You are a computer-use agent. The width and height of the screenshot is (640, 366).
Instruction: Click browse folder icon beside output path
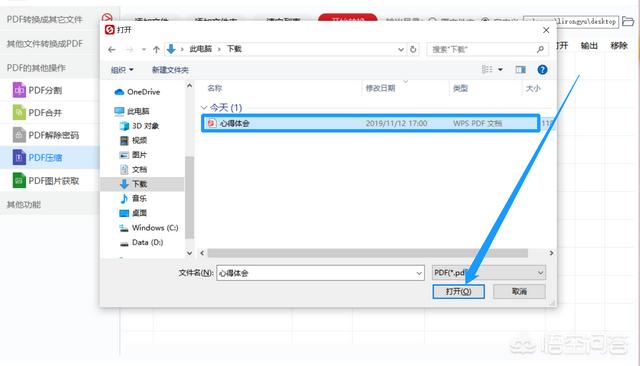pos(628,21)
